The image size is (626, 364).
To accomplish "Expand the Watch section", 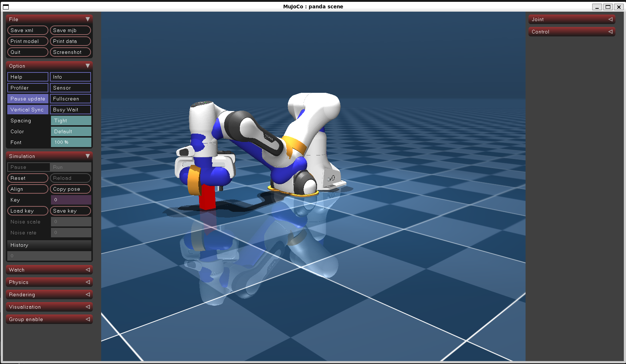I will point(49,270).
